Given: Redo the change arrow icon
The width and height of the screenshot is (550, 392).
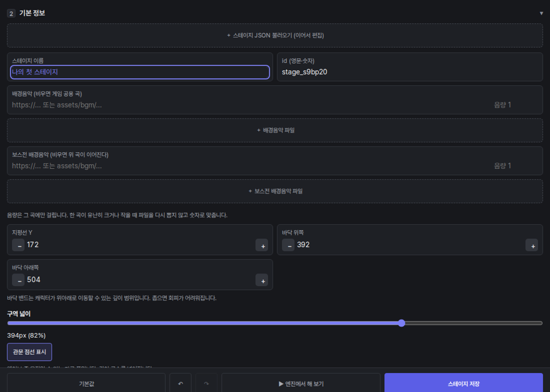Looking at the screenshot, I should point(206,383).
